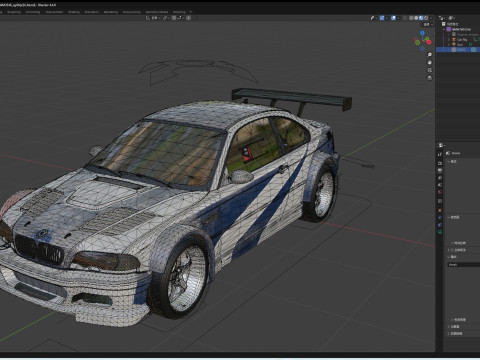Viewport: 480px width, 360px height.
Task: Click the blue Z axis gizmo handle
Action: tap(422, 33)
